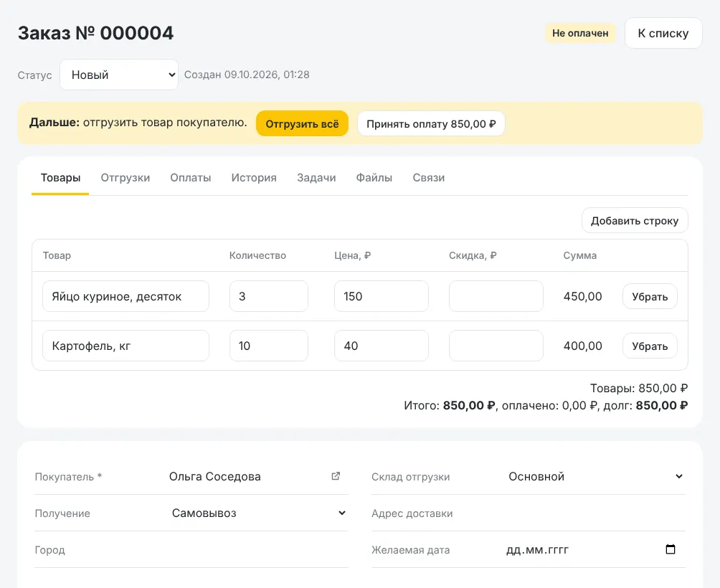Click the Адрес доставки field
Viewport: 720px width, 588px height.
pos(595,513)
